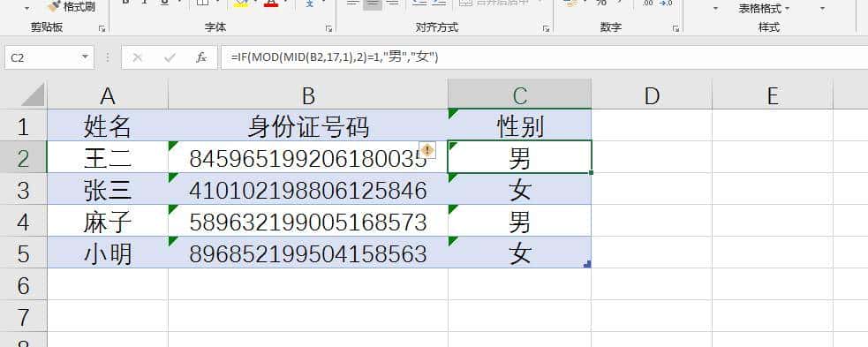Image resolution: width=868 pixels, height=347 pixels.
Task: Select ID number cell 589632199005168573
Action: [x=308, y=222]
